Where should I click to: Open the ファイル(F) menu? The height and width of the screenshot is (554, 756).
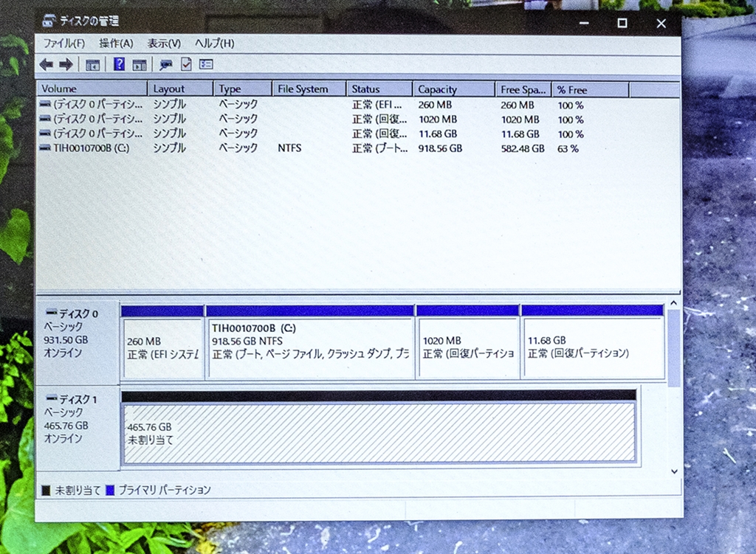coord(64,44)
